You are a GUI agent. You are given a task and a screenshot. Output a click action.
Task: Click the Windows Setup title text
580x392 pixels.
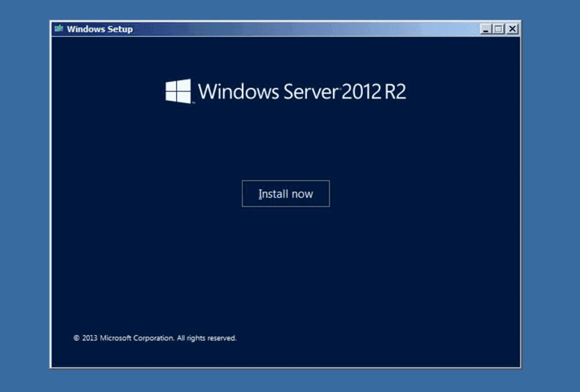pyautogui.click(x=100, y=29)
